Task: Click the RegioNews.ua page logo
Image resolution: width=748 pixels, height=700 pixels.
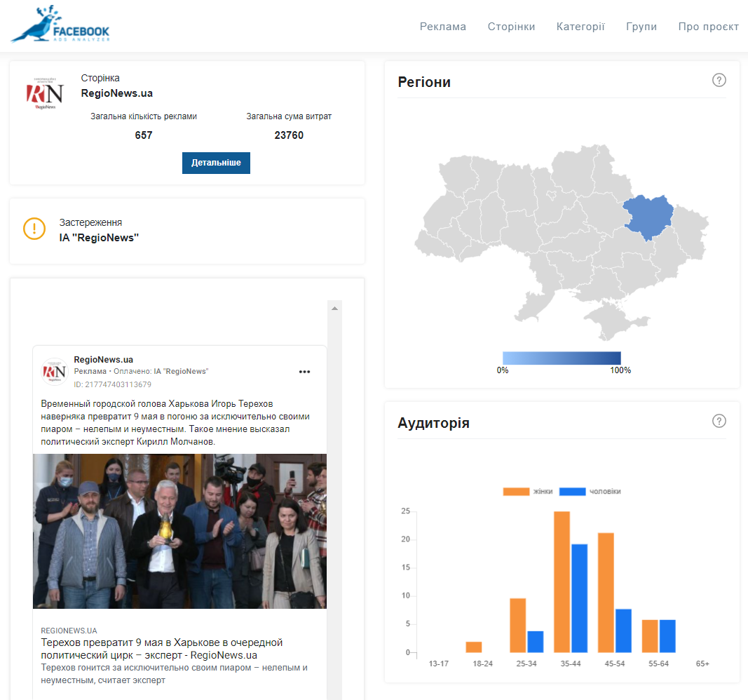Action: 45,93
